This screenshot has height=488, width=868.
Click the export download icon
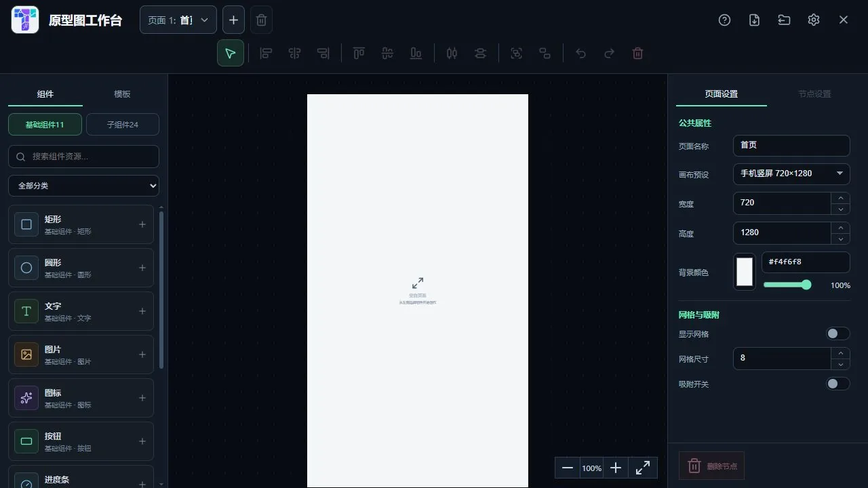(x=754, y=20)
